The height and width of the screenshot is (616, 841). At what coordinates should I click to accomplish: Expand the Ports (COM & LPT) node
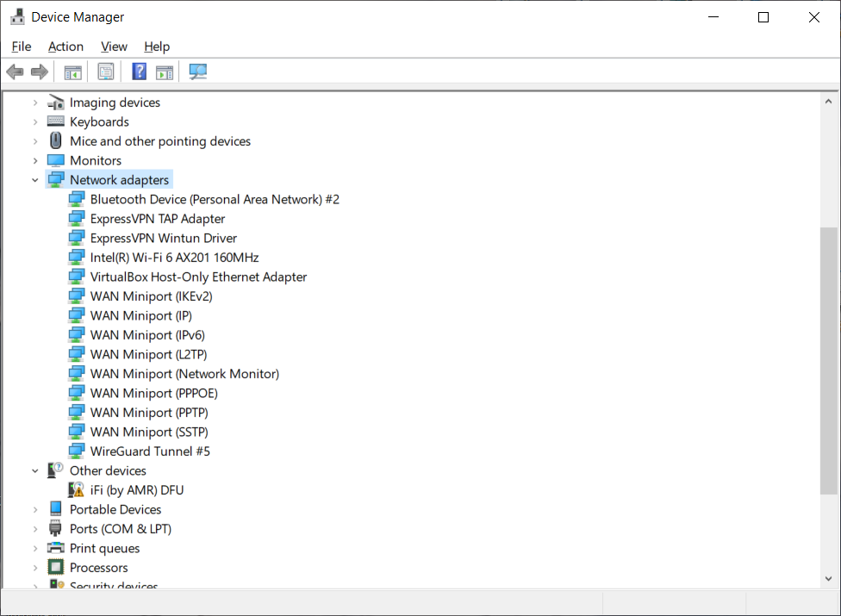tap(35, 529)
